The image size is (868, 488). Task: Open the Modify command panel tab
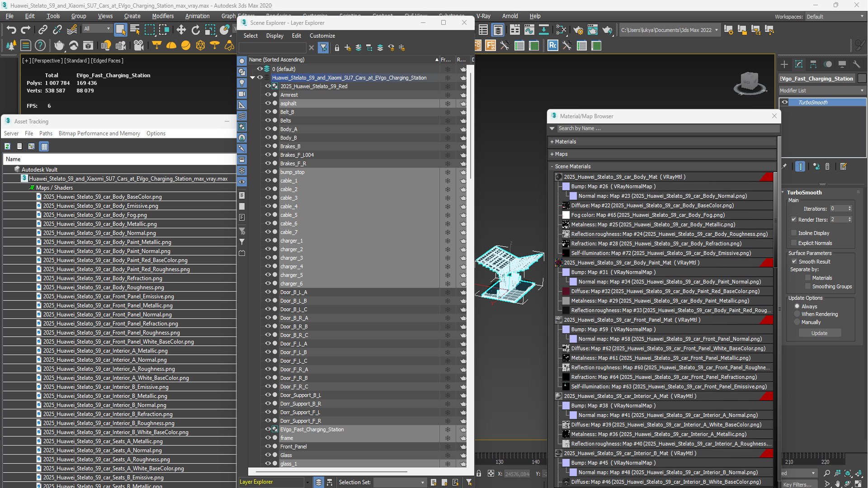[799, 64]
